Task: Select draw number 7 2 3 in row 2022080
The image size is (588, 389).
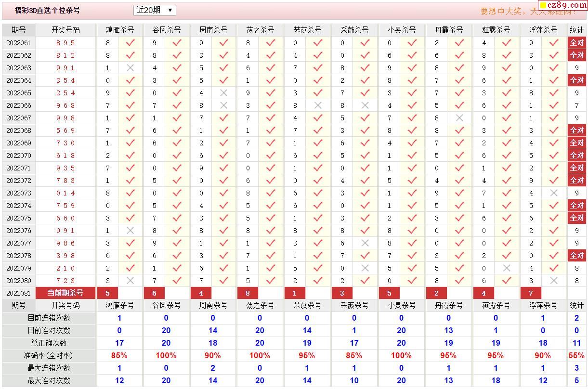Action: click(x=66, y=281)
